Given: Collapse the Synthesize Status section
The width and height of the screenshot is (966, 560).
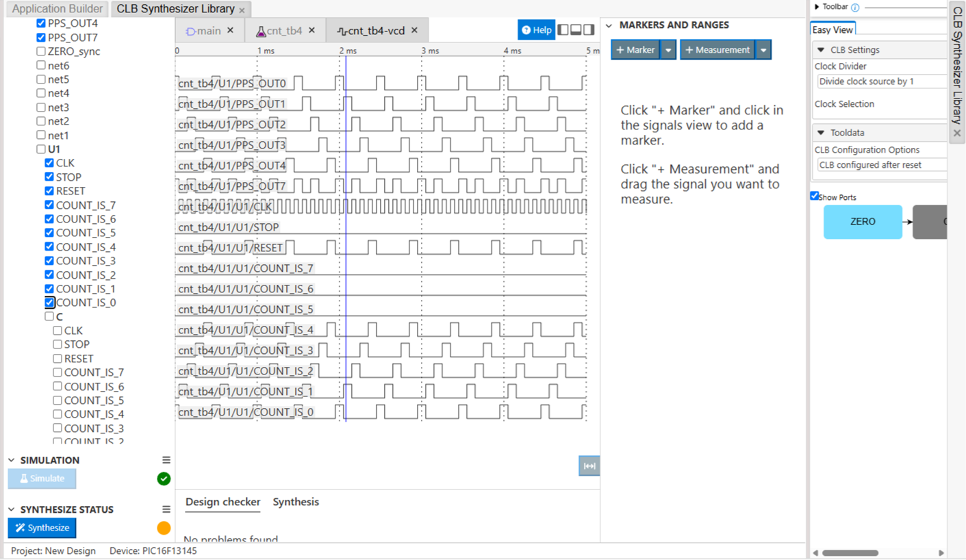Looking at the screenshot, I should [x=12, y=509].
